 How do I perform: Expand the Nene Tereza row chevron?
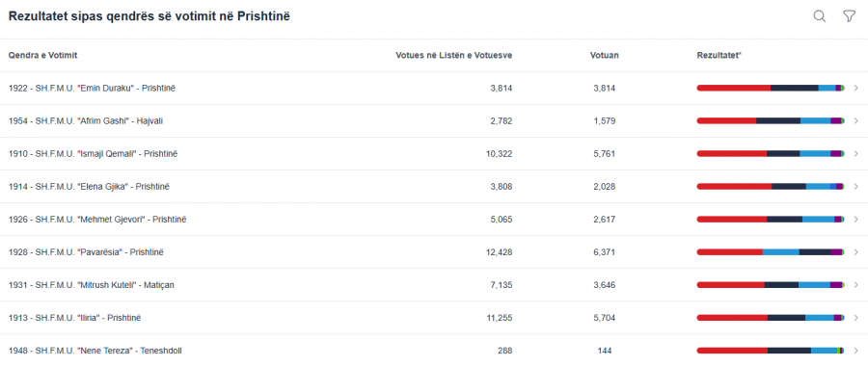855,351
